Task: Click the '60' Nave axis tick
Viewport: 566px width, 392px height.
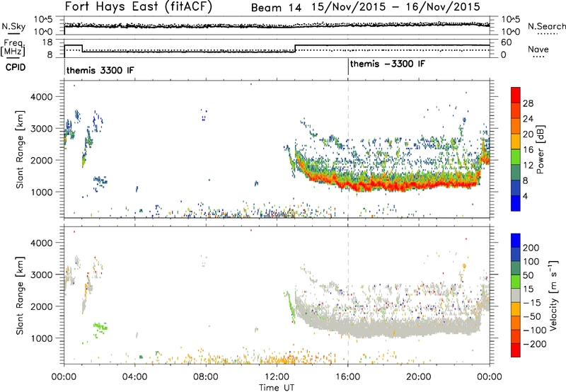Action: click(507, 42)
